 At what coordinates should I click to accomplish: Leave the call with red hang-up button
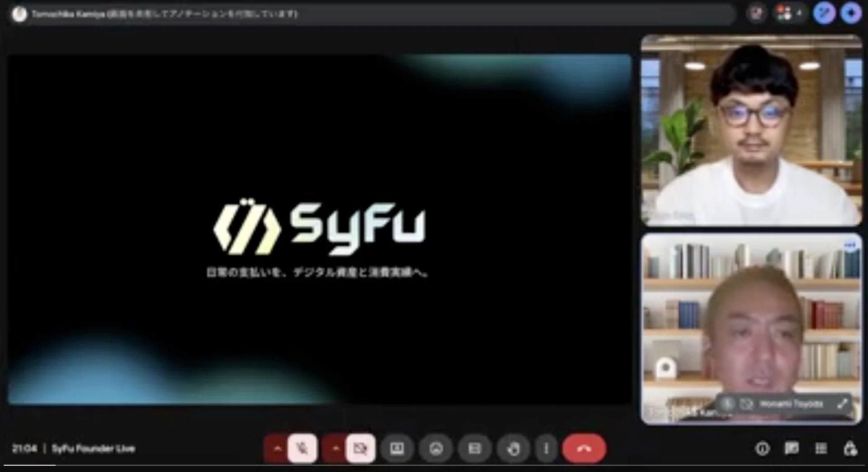click(x=584, y=448)
